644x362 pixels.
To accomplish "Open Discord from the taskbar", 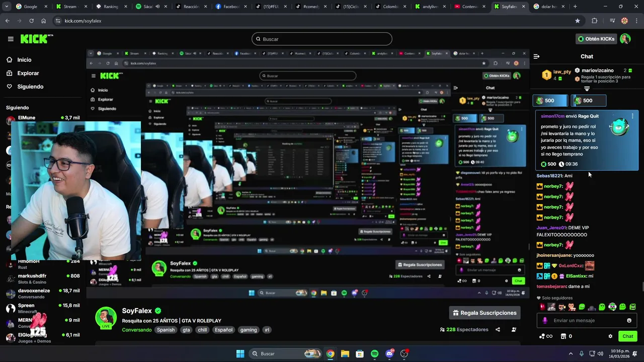I will (x=389, y=354).
